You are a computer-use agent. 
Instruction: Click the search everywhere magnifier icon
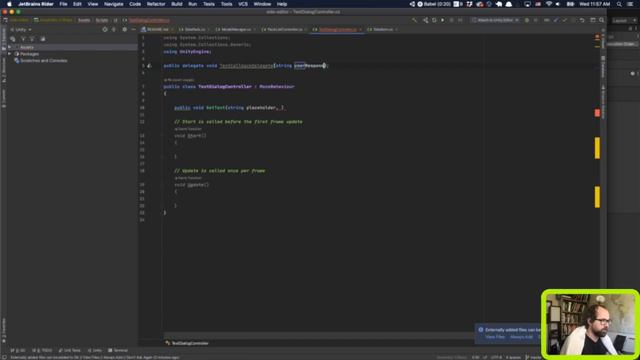(x=602, y=20)
